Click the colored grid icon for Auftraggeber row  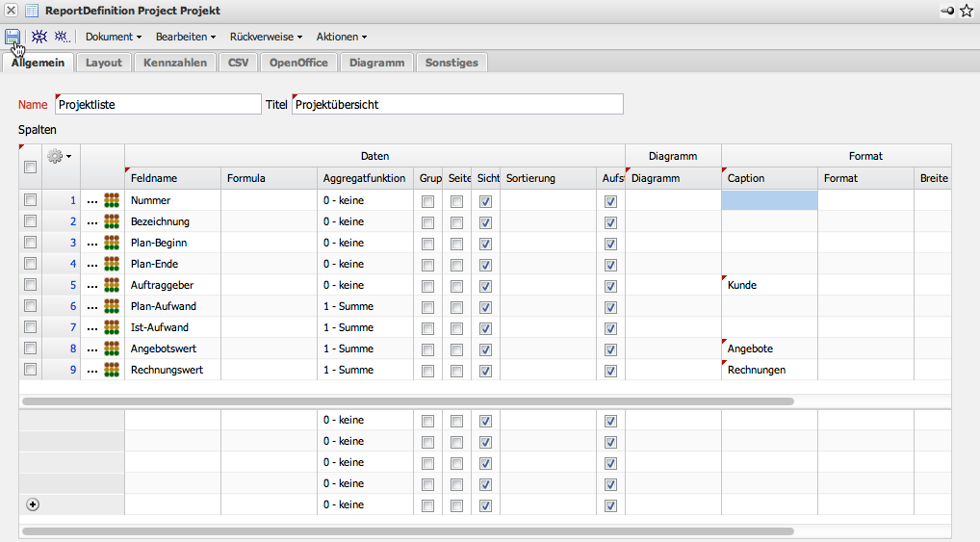pos(113,285)
